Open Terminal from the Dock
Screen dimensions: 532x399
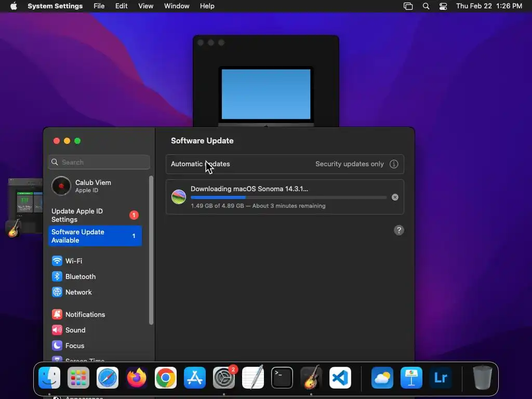[x=282, y=378]
